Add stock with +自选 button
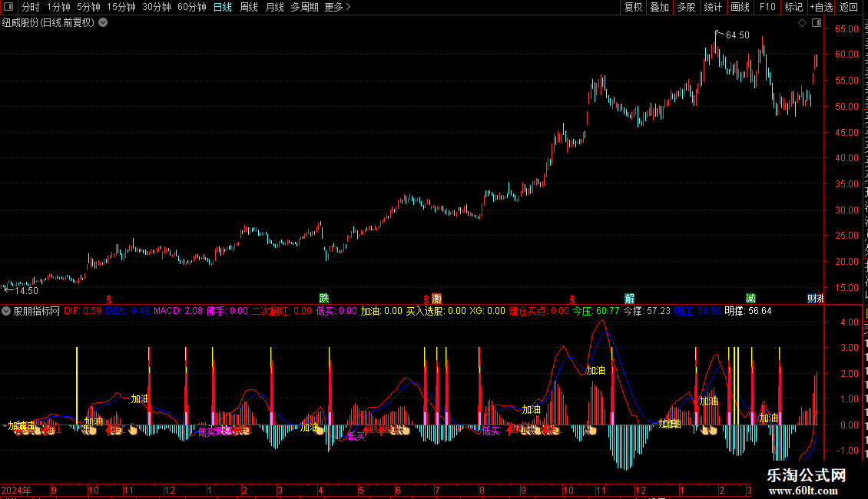Screen dimensions: 868x499 coord(821,7)
